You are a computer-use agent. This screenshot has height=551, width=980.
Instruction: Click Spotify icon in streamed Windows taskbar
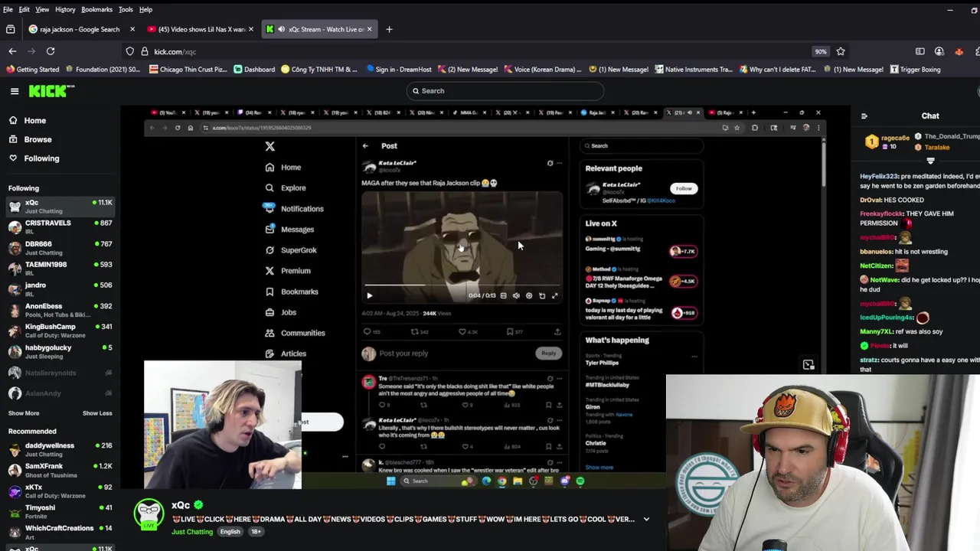pyautogui.click(x=580, y=481)
